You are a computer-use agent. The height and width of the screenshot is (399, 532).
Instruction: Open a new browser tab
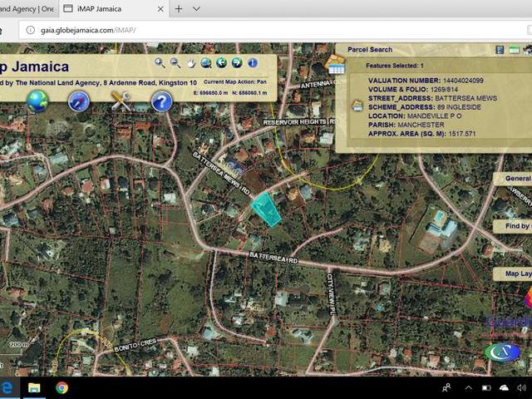[179, 8]
